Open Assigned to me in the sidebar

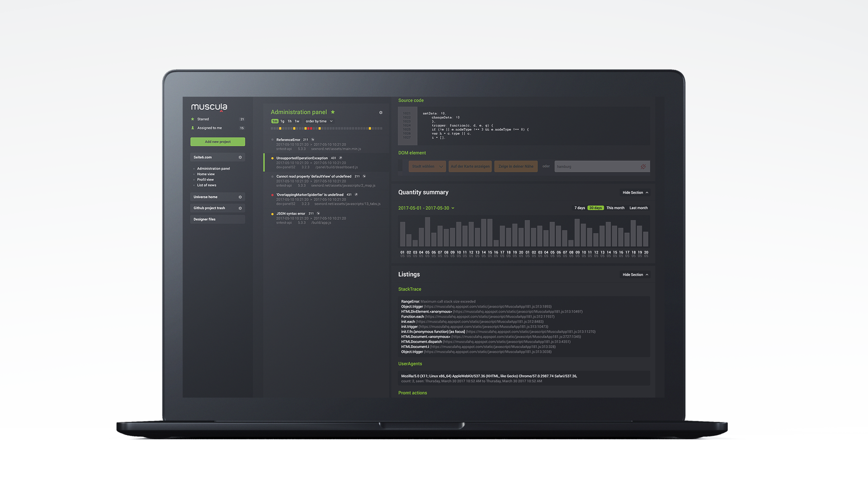[x=209, y=128]
